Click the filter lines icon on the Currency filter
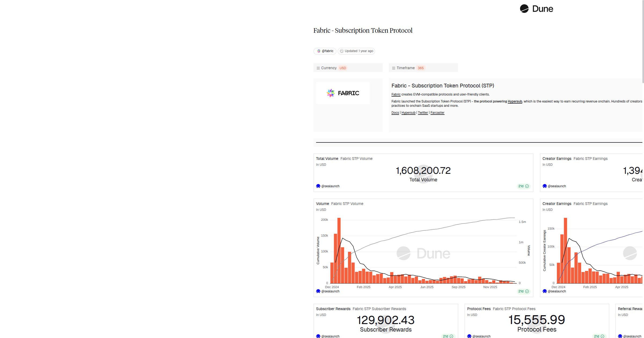644x338 pixels. (318, 68)
